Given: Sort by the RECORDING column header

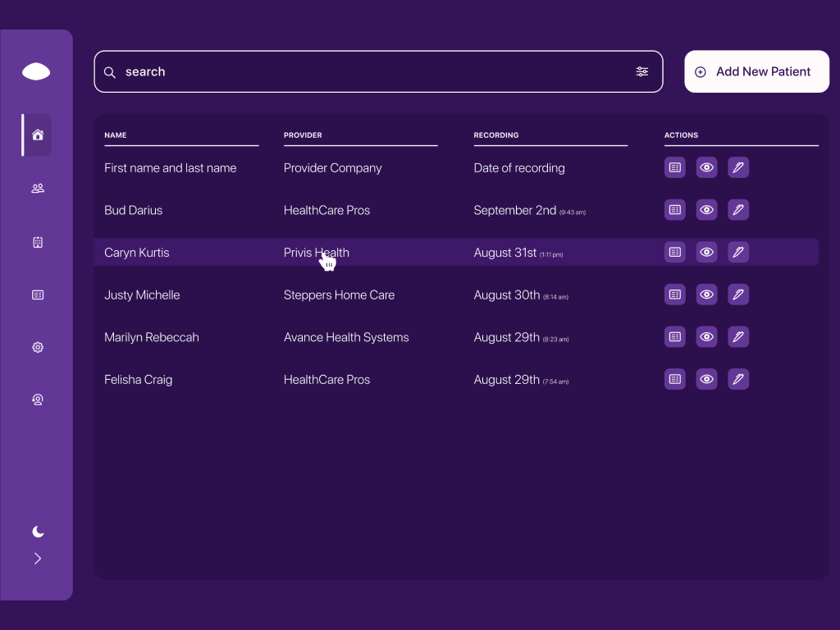Looking at the screenshot, I should pos(495,135).
